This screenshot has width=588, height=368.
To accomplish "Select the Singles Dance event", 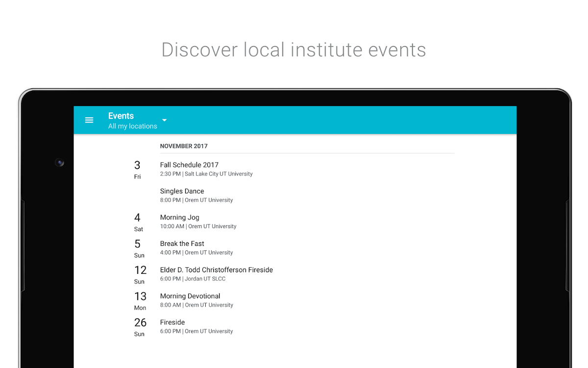I will tap(182, 191).
